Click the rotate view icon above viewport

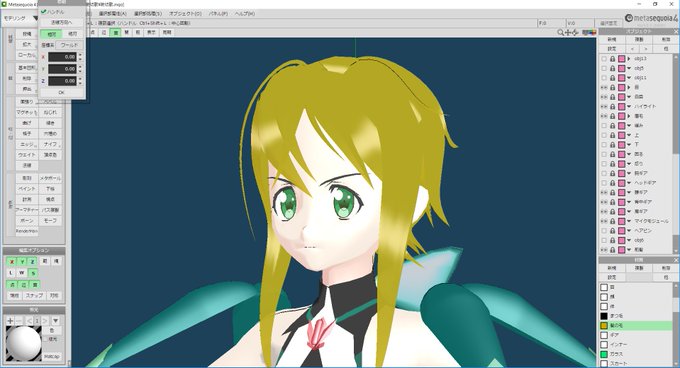pos(575,33)
